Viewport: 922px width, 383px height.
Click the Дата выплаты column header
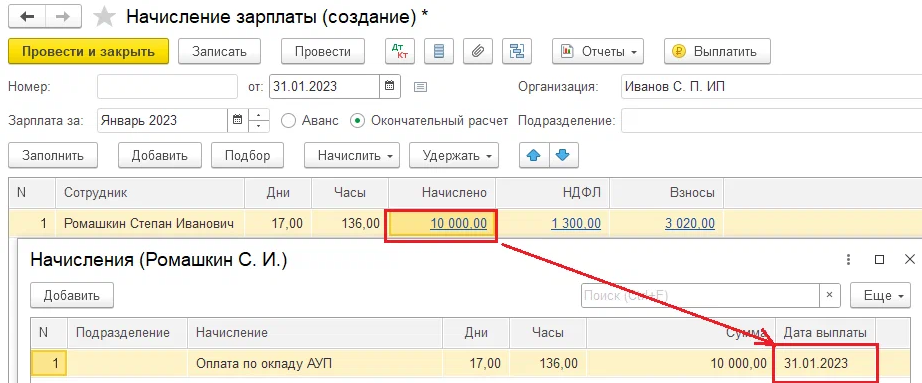pyautogui.click(x=826, y=332)
